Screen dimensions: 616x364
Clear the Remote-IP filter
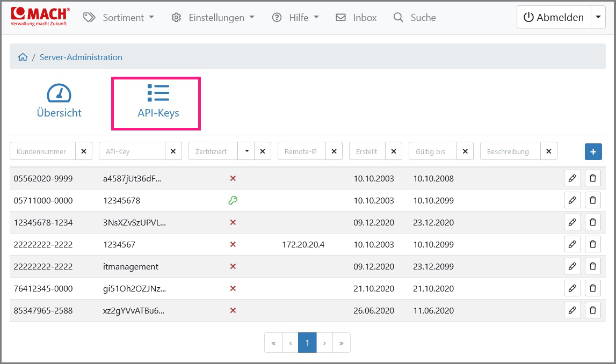(x=335, y=151)
